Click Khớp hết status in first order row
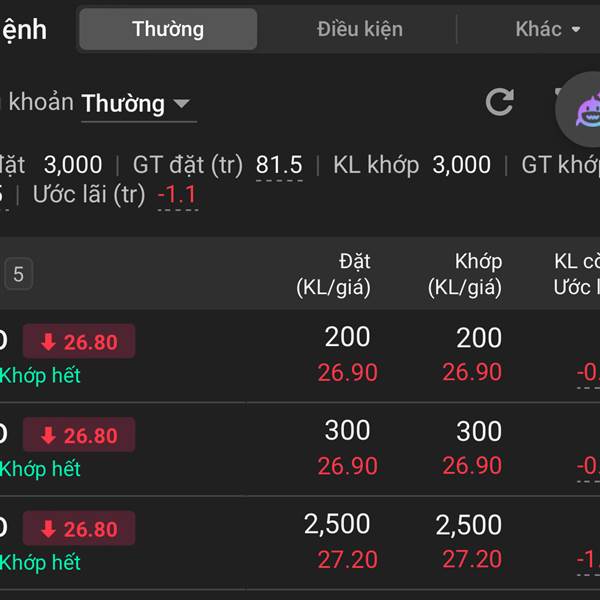Screen dimensions: 600x600 click(40, 376)
